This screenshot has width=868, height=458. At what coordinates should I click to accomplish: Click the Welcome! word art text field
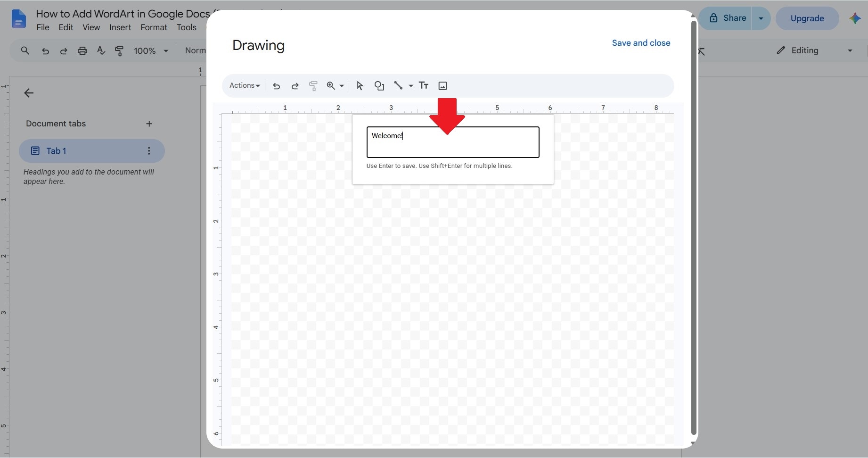pos(453,142)
